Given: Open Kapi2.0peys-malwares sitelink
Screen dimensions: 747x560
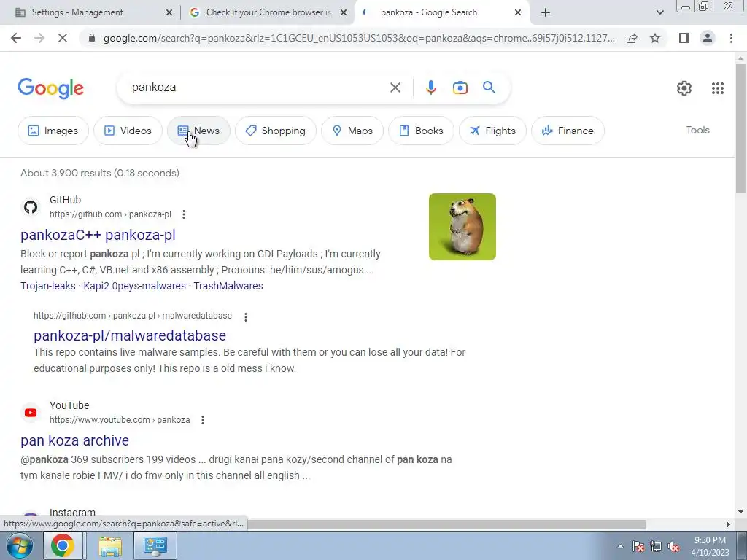Looking at the screenshot, I should [135, 286].
